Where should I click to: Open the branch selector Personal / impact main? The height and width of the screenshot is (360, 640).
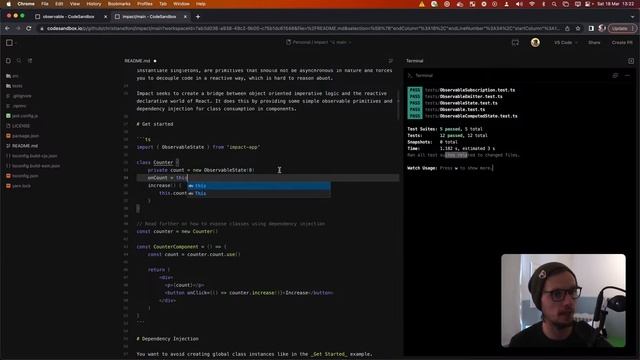click(319, 42)
